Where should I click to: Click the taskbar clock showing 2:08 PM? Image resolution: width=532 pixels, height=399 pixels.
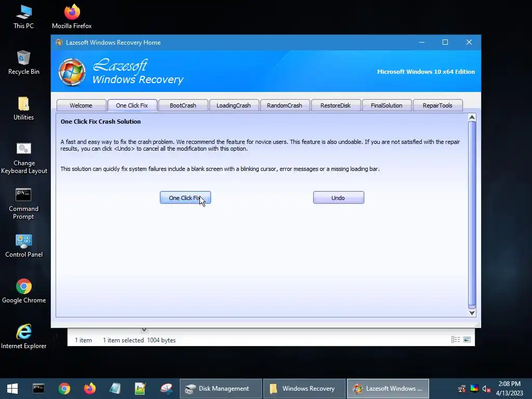tap(509, 389)
